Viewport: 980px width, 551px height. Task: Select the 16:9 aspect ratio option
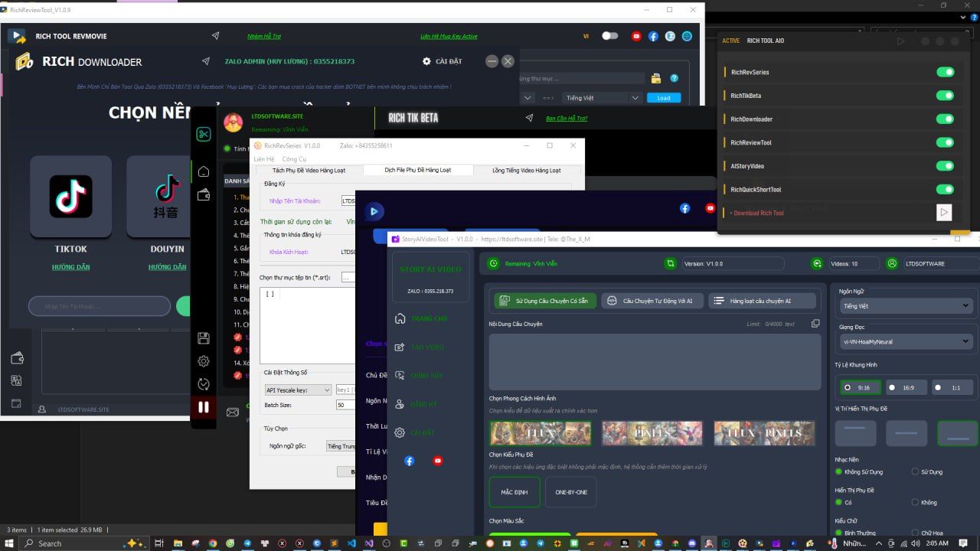click(906, 387)
